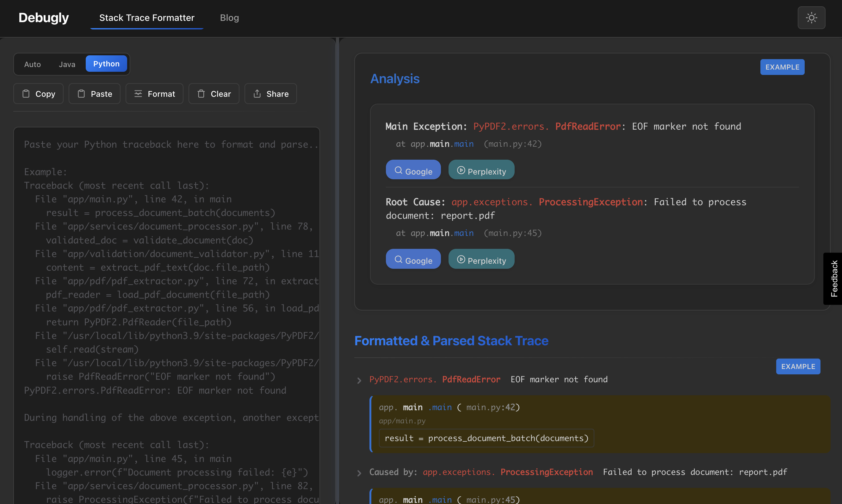Screen dimensions: 842x504
Task: Open Perplexity for the Main Exception
Action: (481, 170)
